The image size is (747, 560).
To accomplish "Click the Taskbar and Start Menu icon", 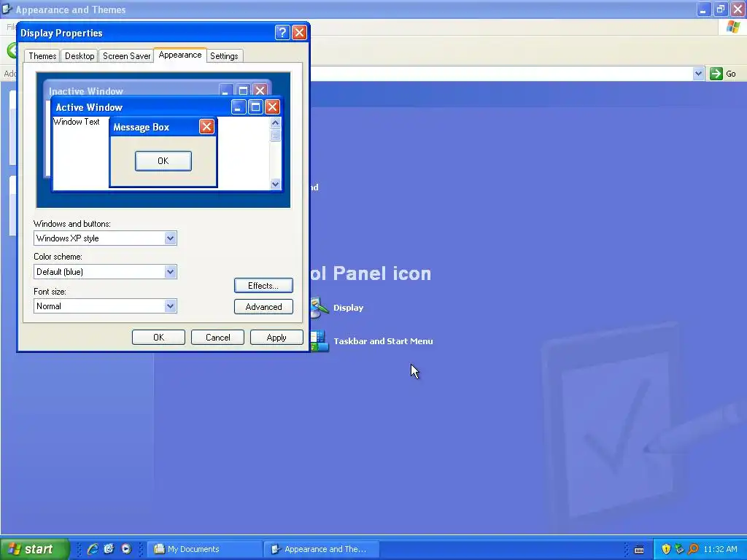I will click(320, 341).
